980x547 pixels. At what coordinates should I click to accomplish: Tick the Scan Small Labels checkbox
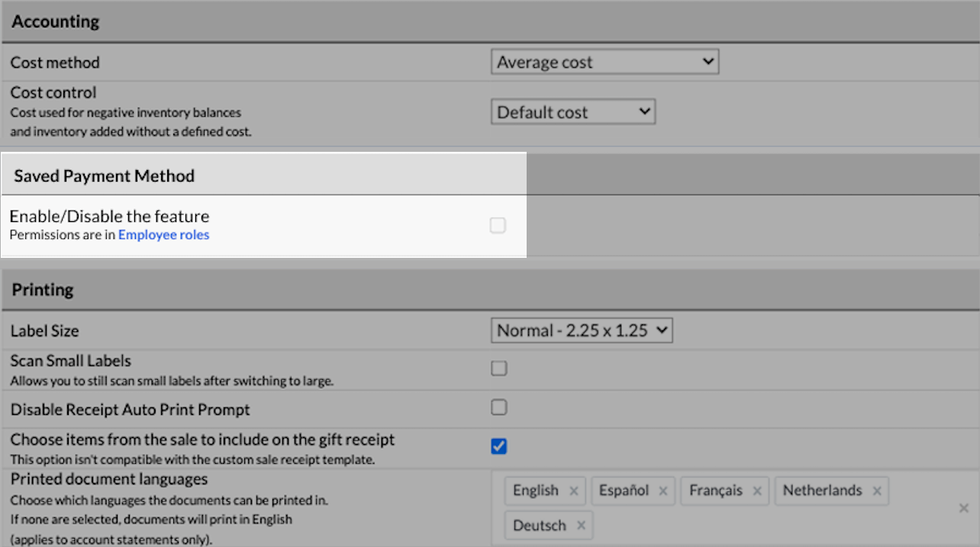tap(498, 368)
